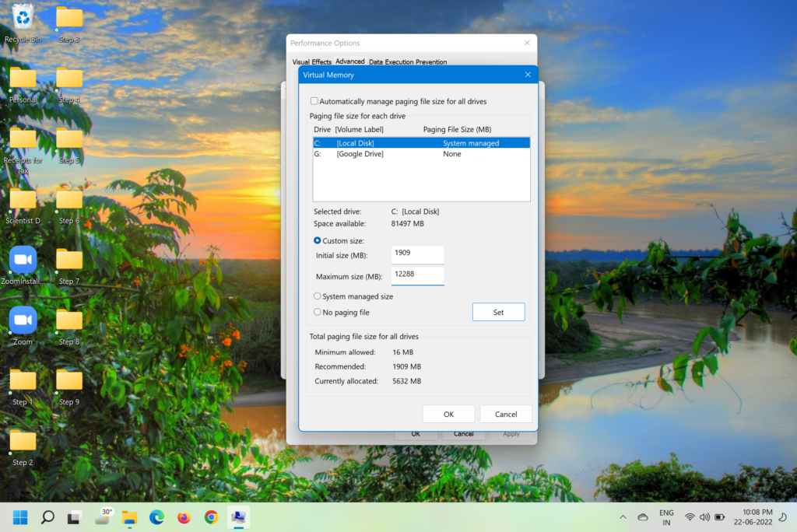
Task: Choose the No paging file option
Action: (x=318, y=313)
